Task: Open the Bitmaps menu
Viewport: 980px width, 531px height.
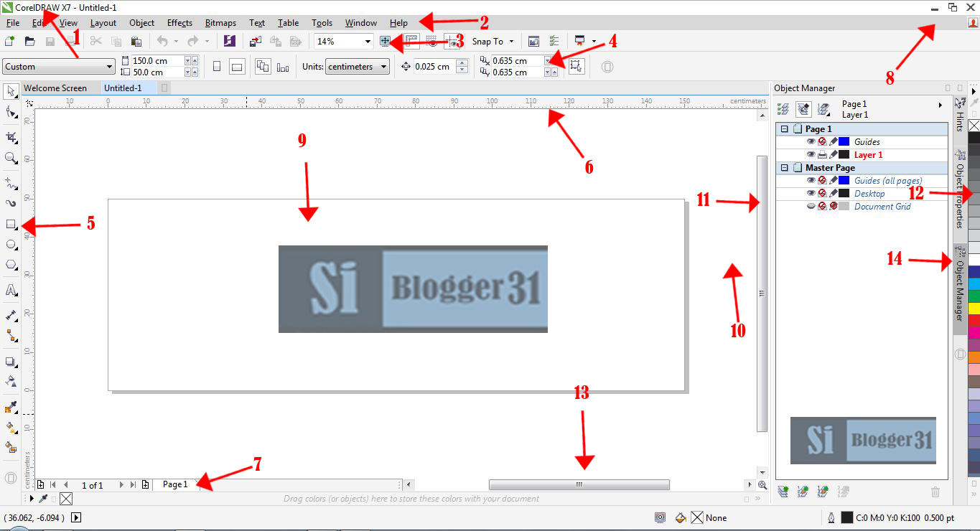Action: click(x=220, y=23)
